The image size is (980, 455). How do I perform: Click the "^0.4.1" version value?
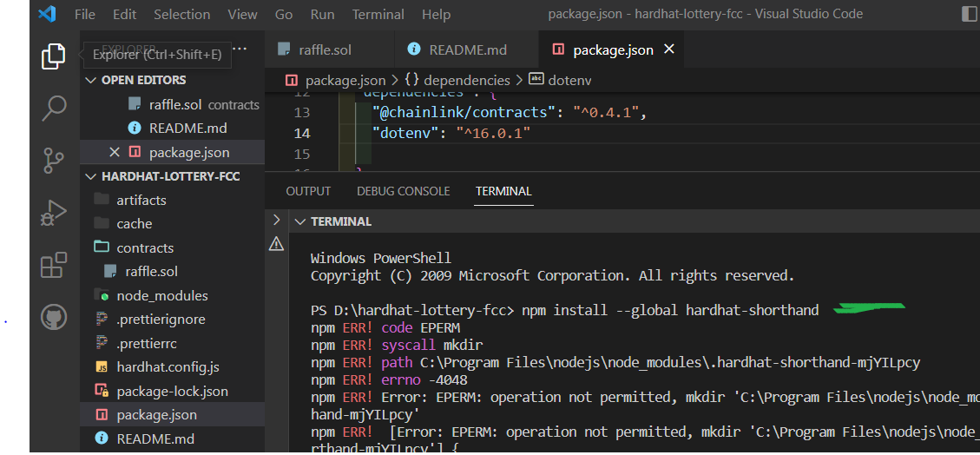click(x=604, y=113)
